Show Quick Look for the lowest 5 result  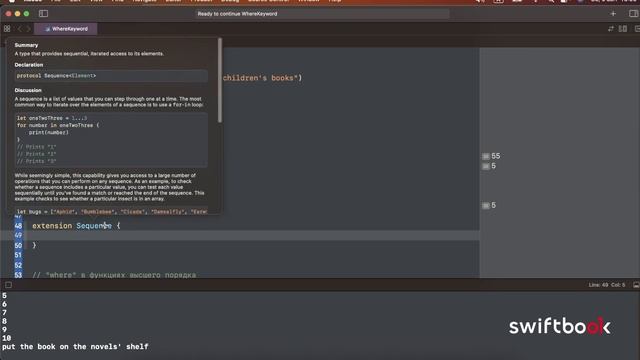(x=485, y=205)
